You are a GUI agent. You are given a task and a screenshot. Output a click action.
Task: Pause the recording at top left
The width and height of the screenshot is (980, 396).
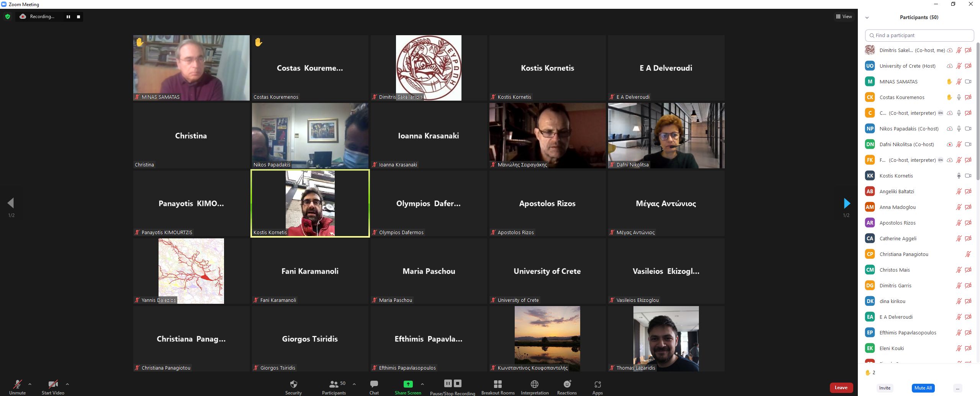(68, 16)
